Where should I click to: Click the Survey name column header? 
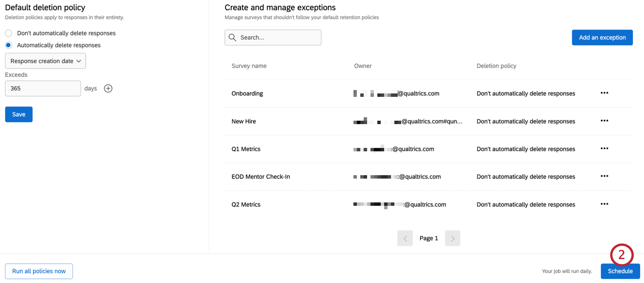click(x=249, y=65)
